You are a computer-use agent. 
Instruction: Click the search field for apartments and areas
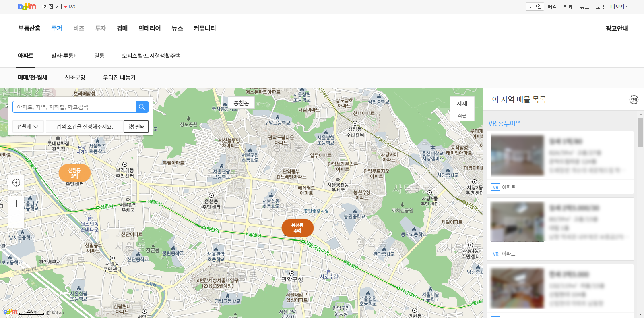(x=74, y=107)
